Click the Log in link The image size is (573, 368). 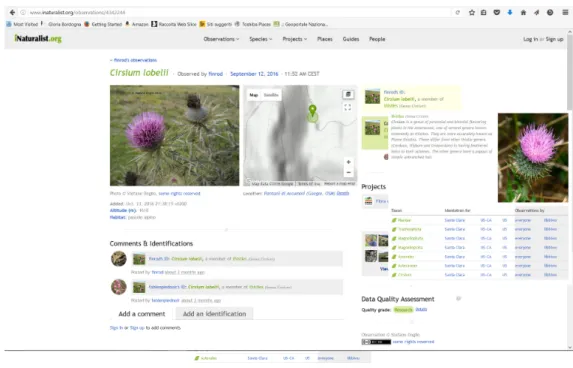531,39
